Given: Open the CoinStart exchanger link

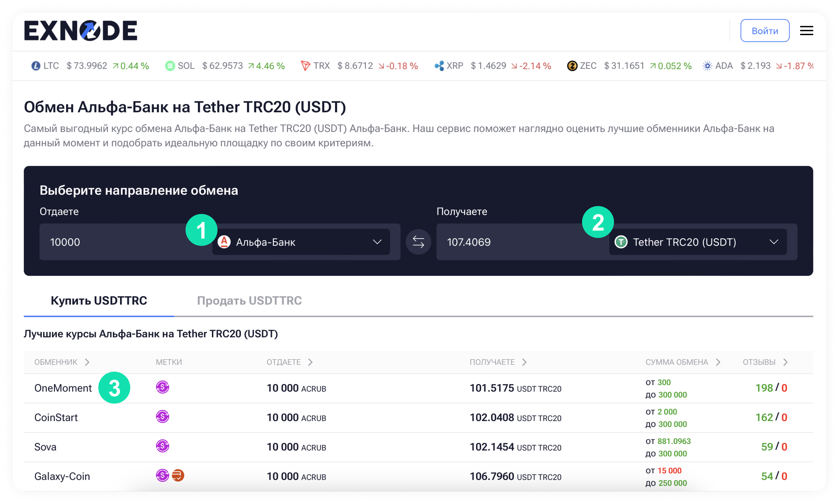Looking at the screenshot, I should tap(56, 417).
